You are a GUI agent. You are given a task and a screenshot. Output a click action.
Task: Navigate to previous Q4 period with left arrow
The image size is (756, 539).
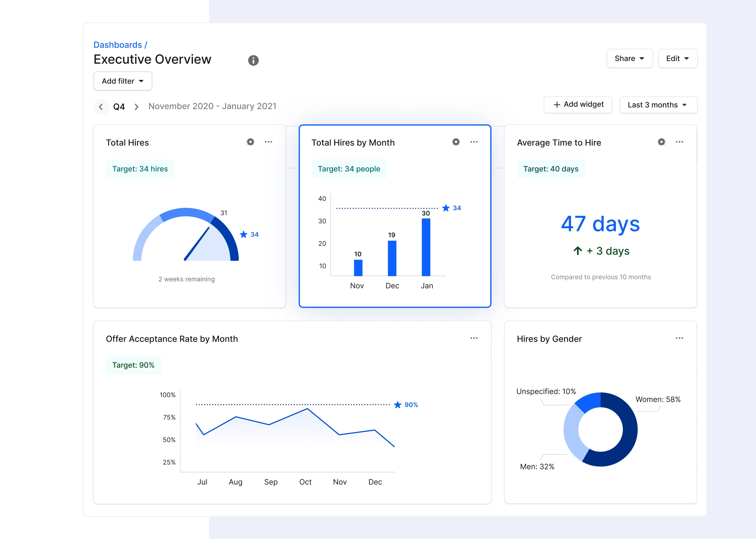pos(102,105)
